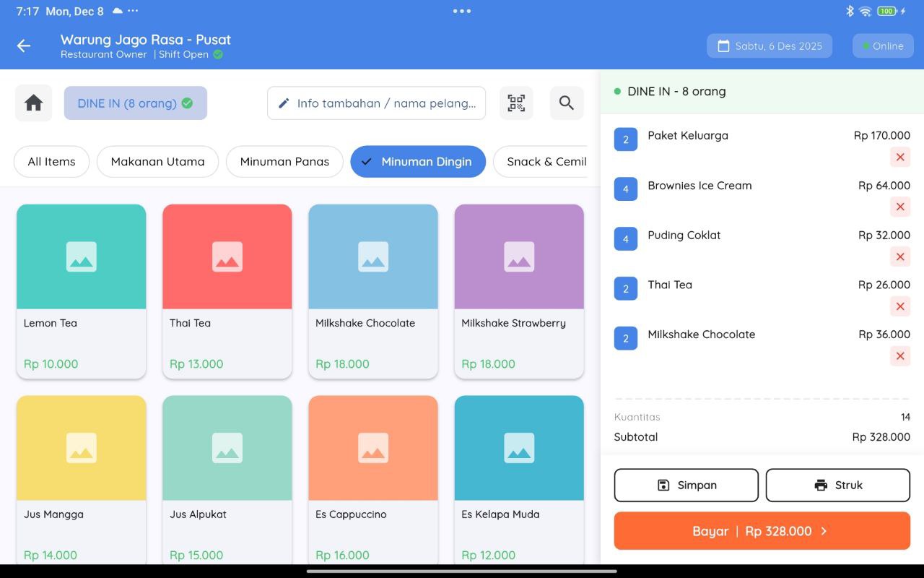Open the QR code scanner icon
Viewport: 924px width, 578px height.
point(516,103)
